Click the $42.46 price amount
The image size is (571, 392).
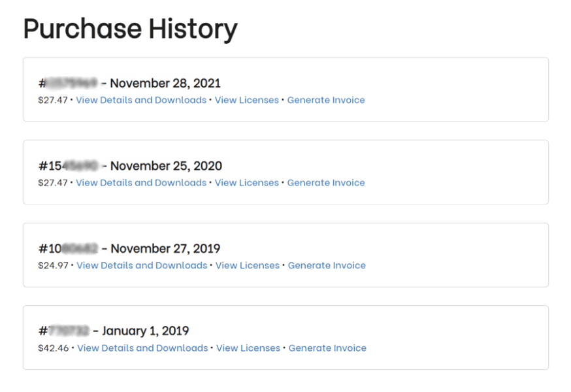53,348
